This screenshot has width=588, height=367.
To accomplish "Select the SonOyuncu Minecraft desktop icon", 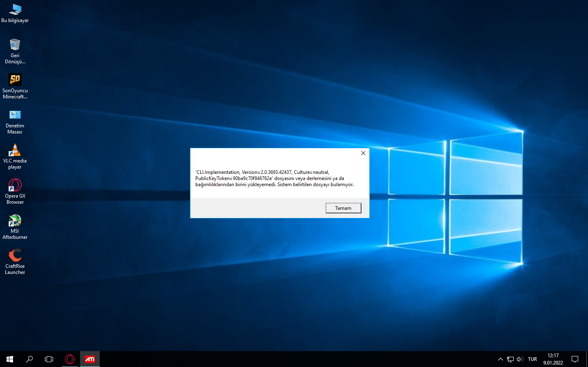I will coord(15,86).
